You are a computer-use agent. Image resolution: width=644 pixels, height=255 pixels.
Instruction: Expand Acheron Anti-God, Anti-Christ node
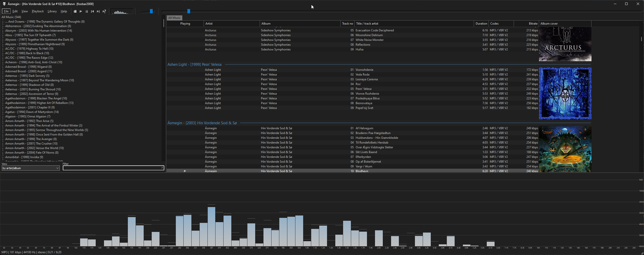point(3,62)
